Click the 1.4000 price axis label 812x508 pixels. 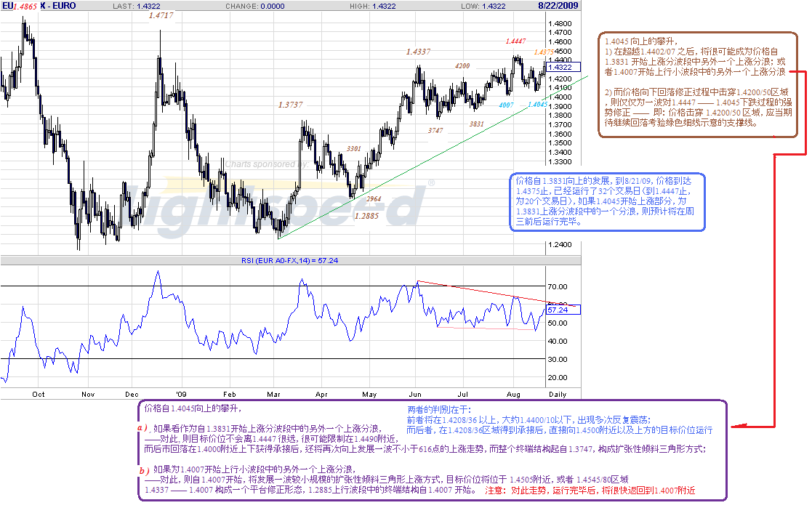(560, 97)
